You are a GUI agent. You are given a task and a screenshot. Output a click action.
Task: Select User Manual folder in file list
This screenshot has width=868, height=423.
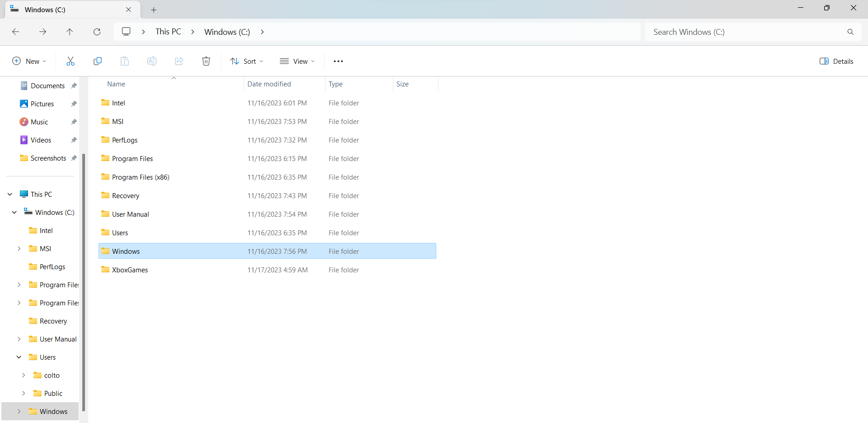point(267,214)
